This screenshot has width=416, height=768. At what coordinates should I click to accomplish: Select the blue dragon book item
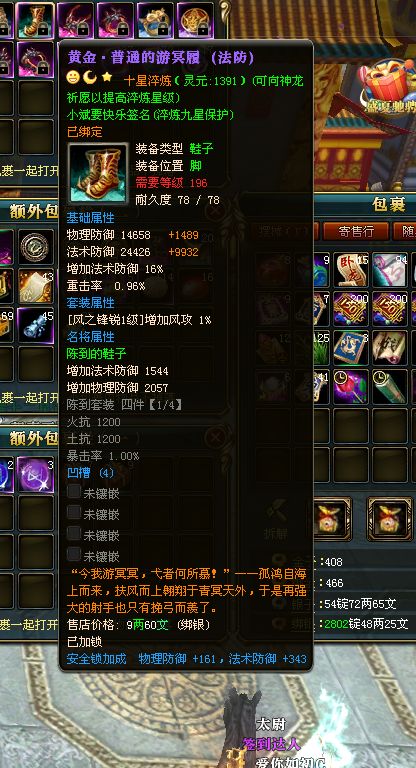click(350, 348)
